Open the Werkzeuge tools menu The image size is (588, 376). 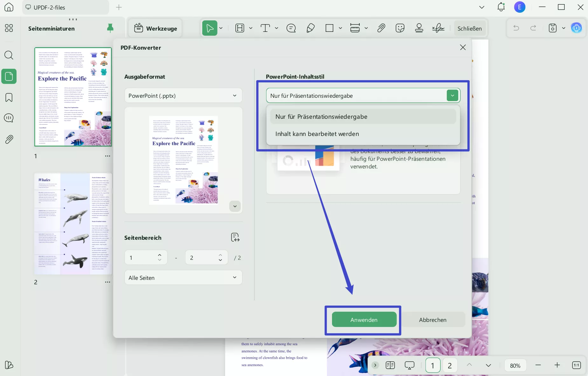click(x=156, y=28)
